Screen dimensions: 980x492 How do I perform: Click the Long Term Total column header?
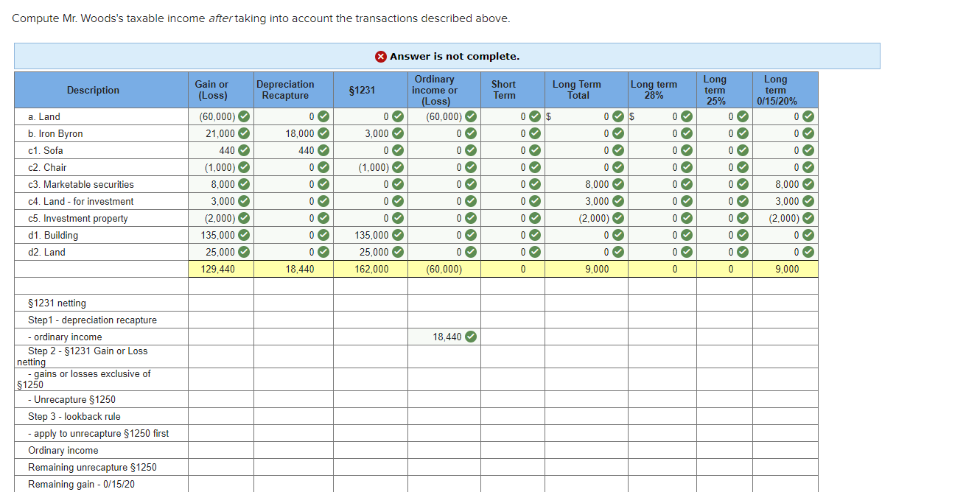click(x=587, y=90)
